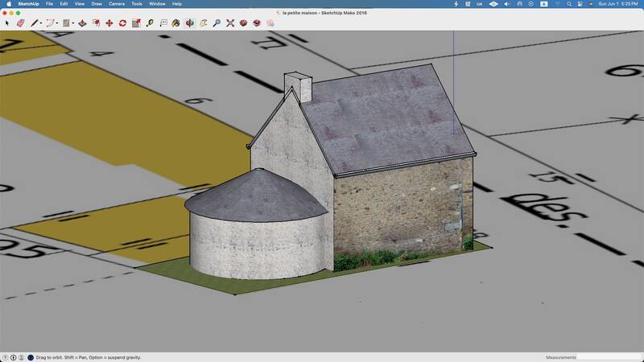This screenshot has height=362, width=644.
Task: Open the Edit menu
Action: coord(64,4)
